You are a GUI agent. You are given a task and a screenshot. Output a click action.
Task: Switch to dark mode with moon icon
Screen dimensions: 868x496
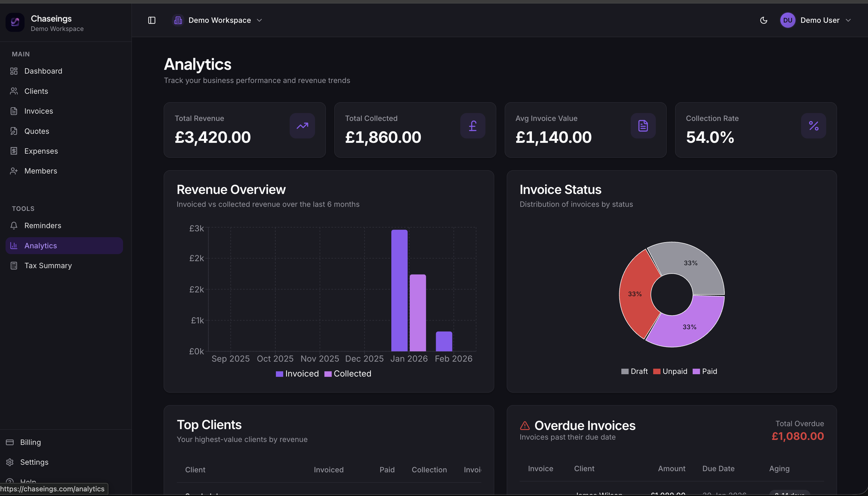point(764,20)
